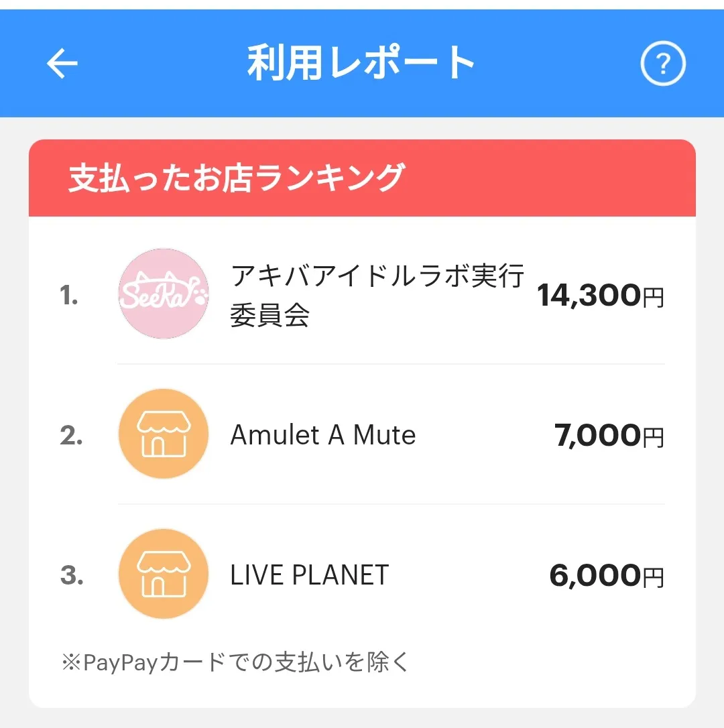724x728 pixels.
Task: Open the Amulet A Mute shop name
Action: coord(323,435)
